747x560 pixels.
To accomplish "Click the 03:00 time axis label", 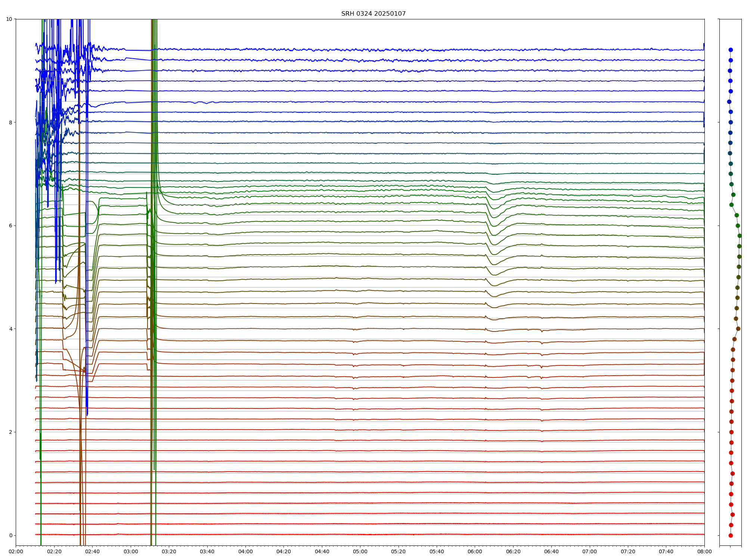I will 131,551.
